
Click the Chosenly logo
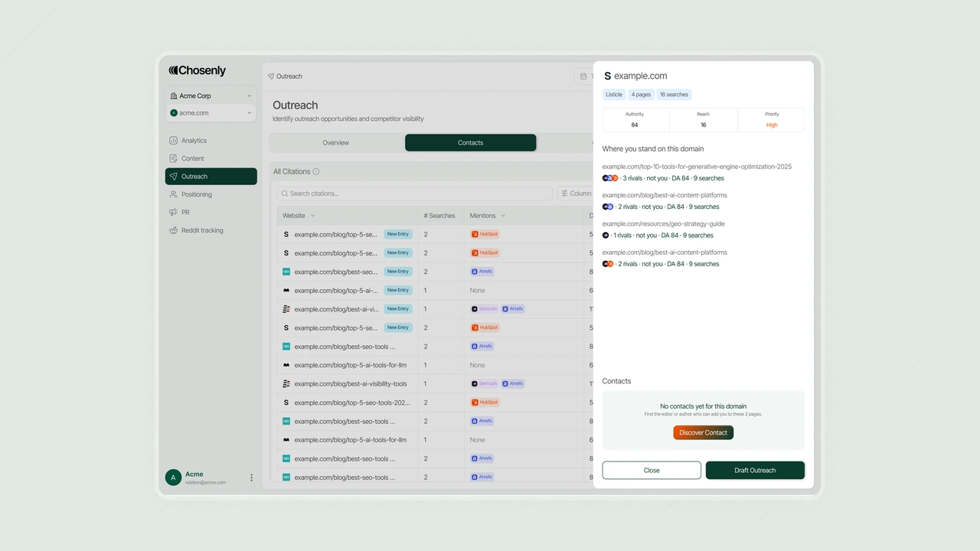coord(198,70)
